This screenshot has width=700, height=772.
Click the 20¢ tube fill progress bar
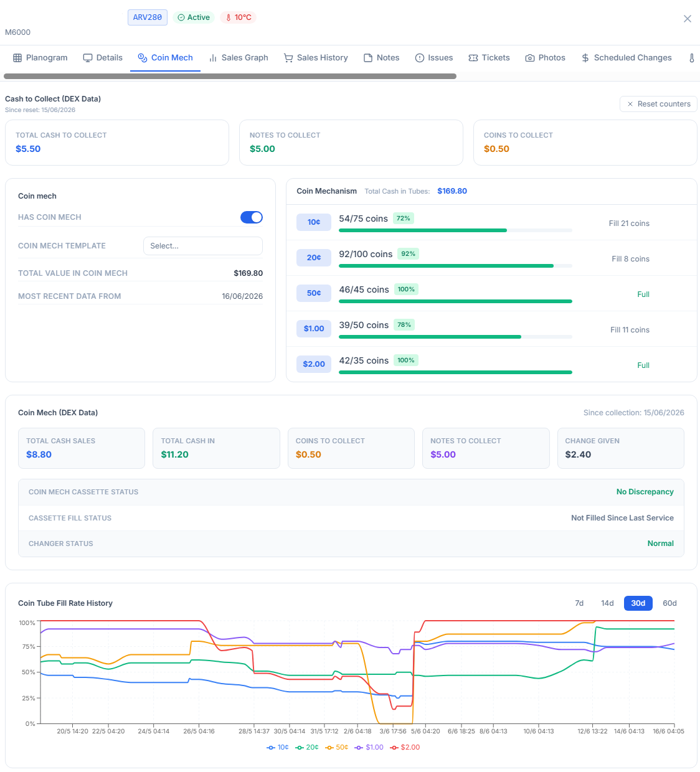455,266
